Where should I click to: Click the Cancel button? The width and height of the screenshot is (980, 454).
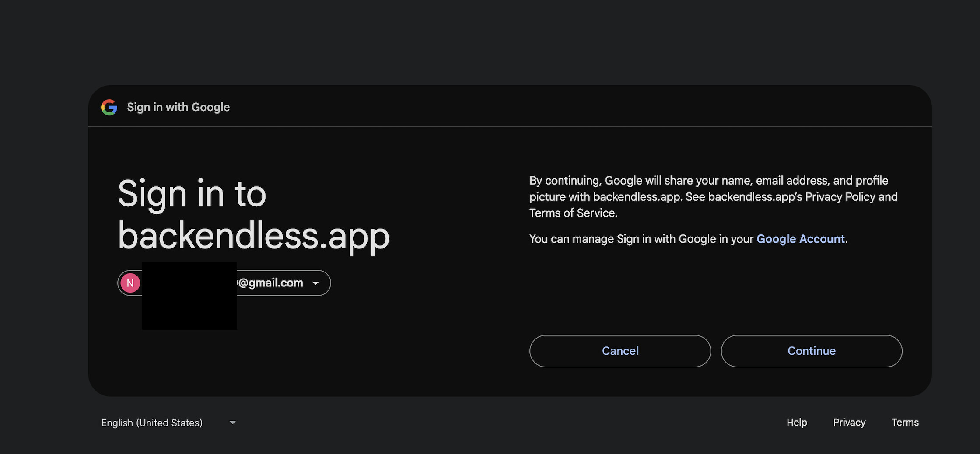[x=620, y=351]
